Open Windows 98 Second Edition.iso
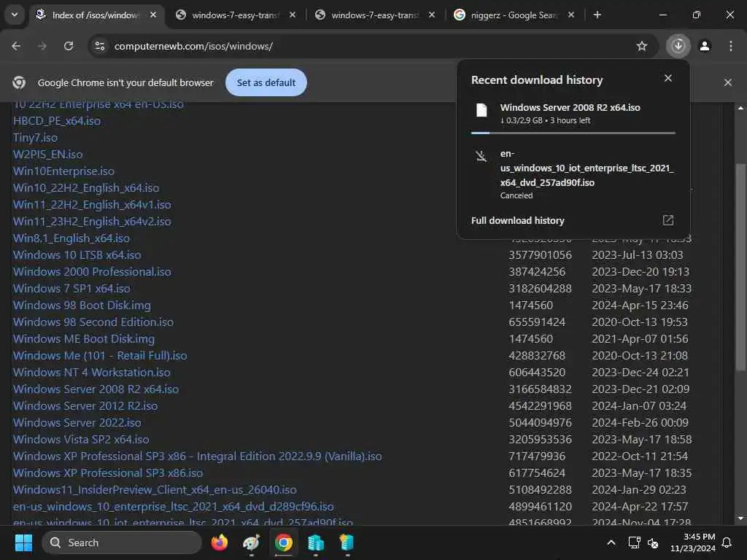Screen dimensions: 747x560 93,322
